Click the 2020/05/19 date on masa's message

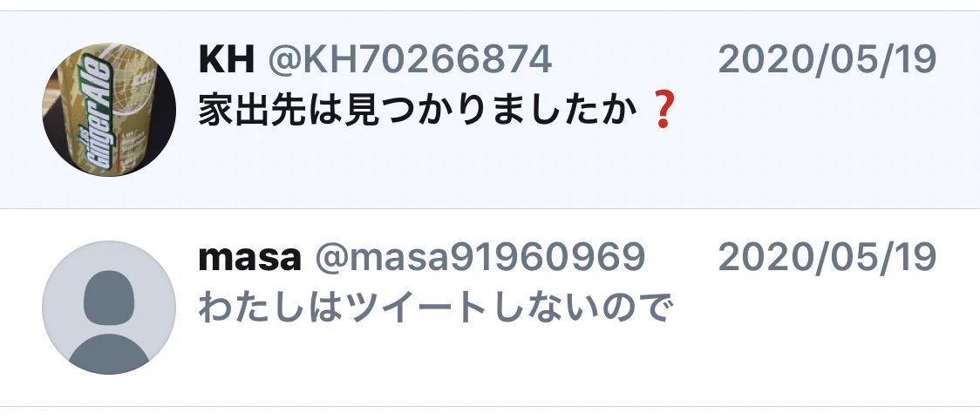click(x=827, y=258)
